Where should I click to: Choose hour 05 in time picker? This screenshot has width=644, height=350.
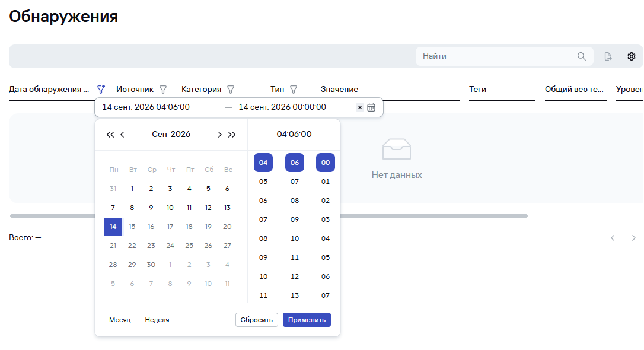coord(263,182)
